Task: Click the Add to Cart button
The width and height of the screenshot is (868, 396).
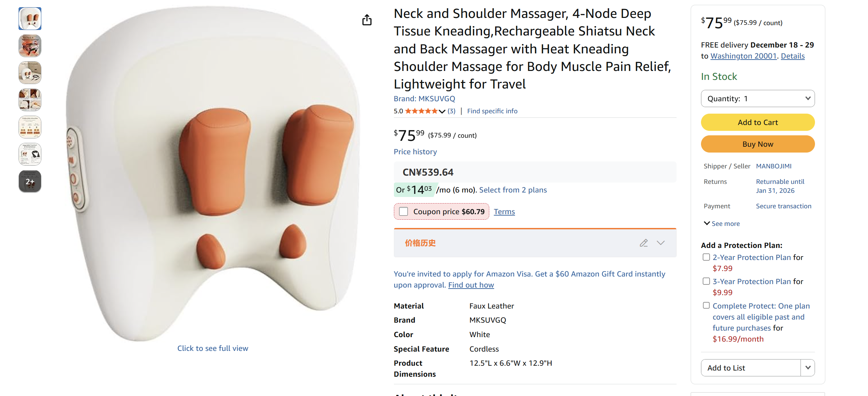Action: point(757,122)
